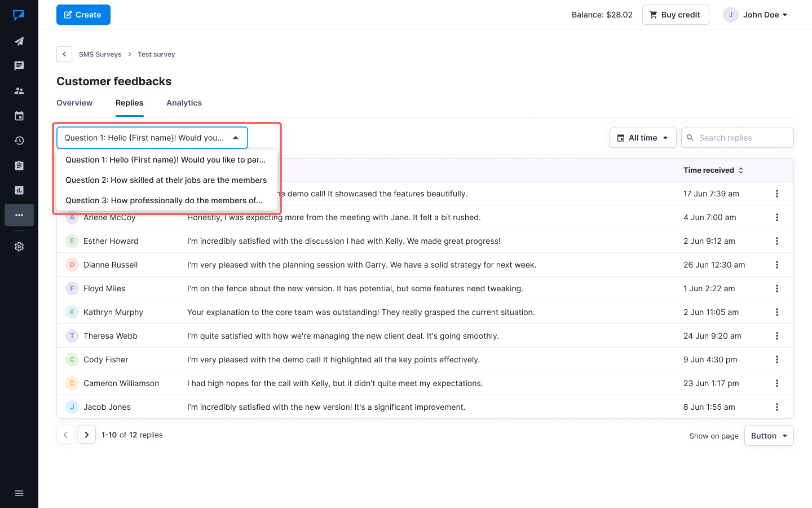Open the chat messages sidebar icon
Viewport: 812px width, 508px height.
(x=19, y=66)
